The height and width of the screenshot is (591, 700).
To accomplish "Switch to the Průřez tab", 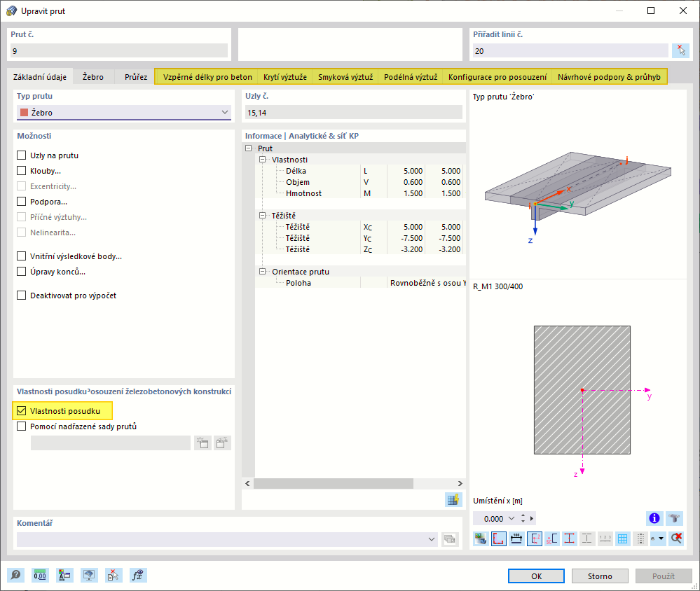I will [136, 77].
